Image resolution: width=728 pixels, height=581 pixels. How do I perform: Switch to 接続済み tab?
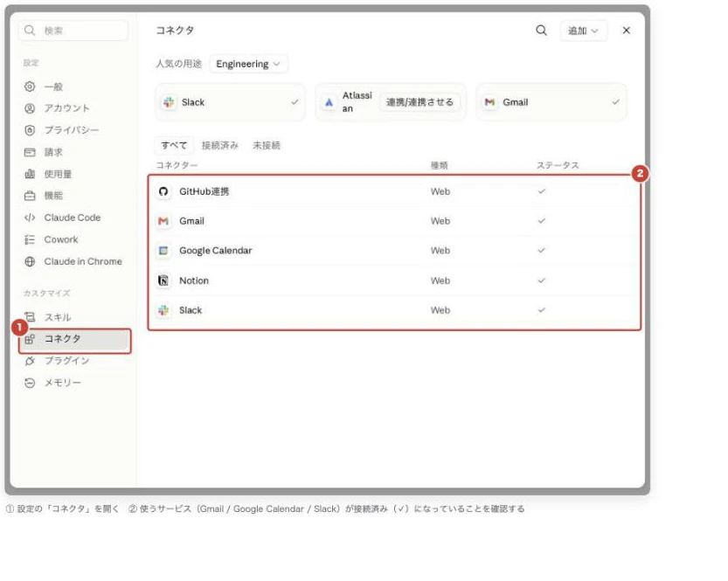click(x=220, y=145)
